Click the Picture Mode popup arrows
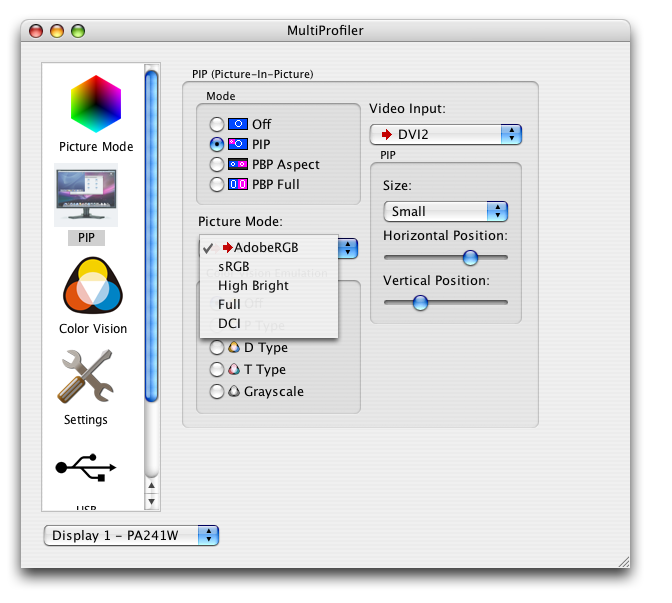Screen dimensions: 672x603 coord(348,249)
